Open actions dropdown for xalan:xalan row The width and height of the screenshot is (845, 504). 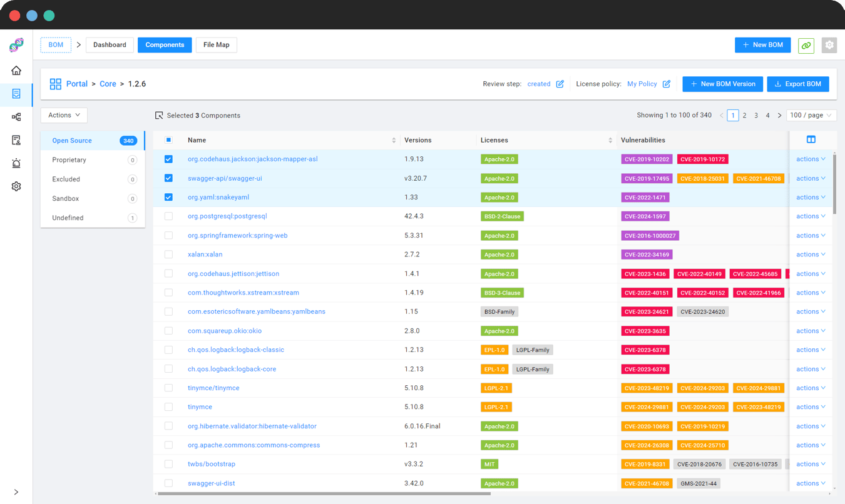[x=810, y=254]
